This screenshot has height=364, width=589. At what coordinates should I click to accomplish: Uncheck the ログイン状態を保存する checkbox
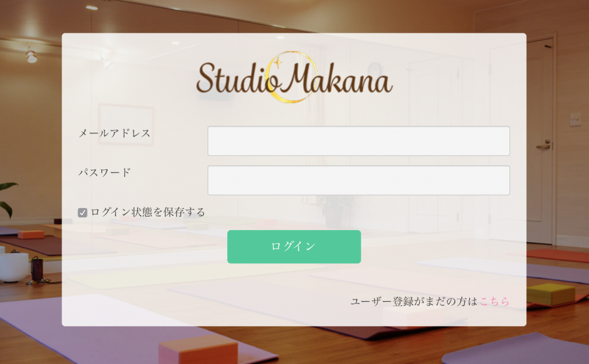82,213
